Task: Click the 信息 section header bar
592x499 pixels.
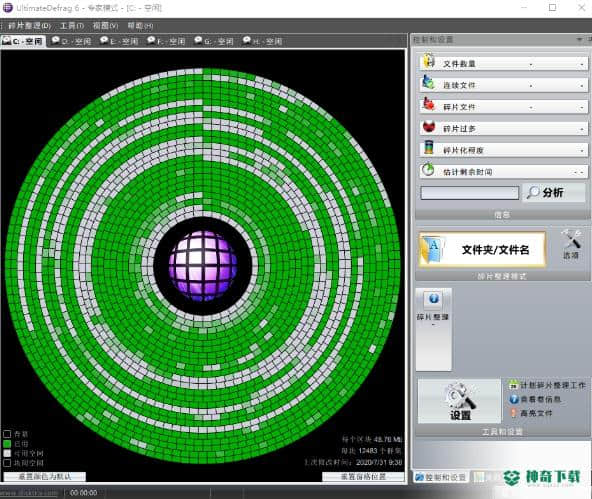Action: (x=502, y=215)
